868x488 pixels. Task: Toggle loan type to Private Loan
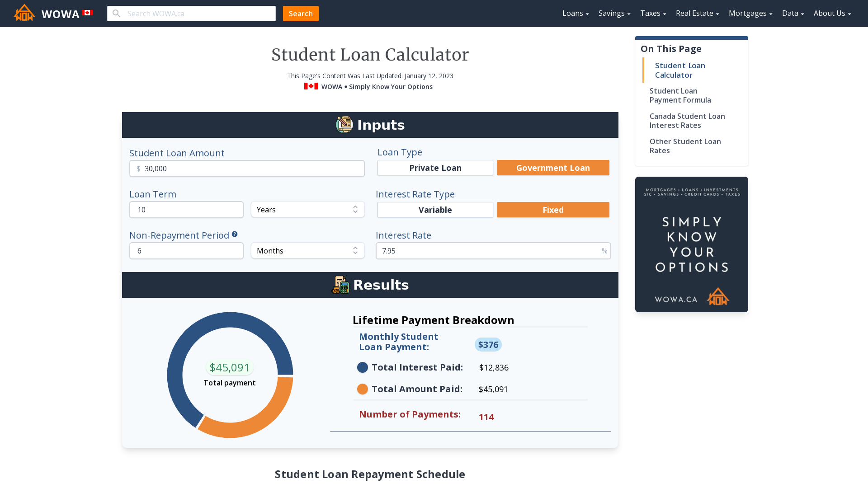435,168
